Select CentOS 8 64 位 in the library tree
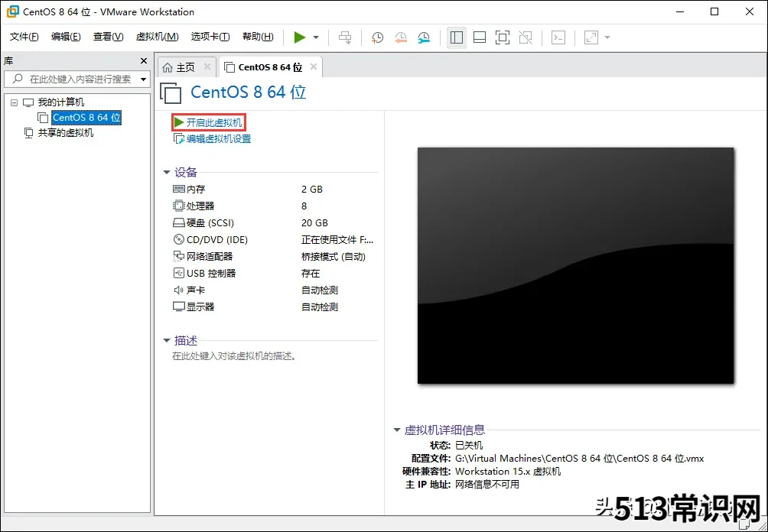 tap(86, 118)
